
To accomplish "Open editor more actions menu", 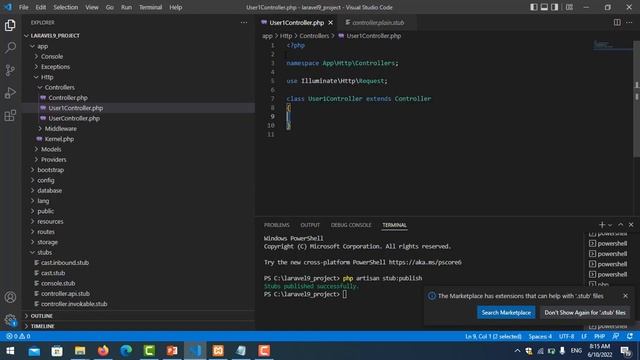I will tap(629, 22).
